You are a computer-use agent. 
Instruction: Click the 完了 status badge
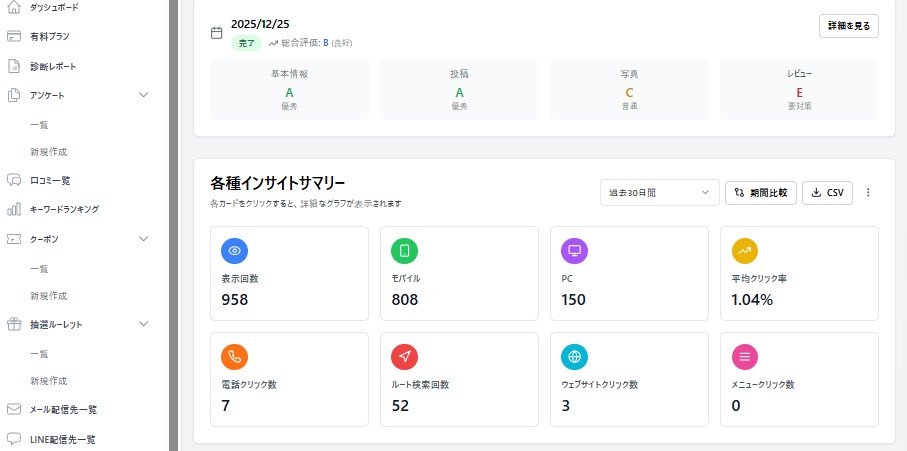[x=246, y=43]
